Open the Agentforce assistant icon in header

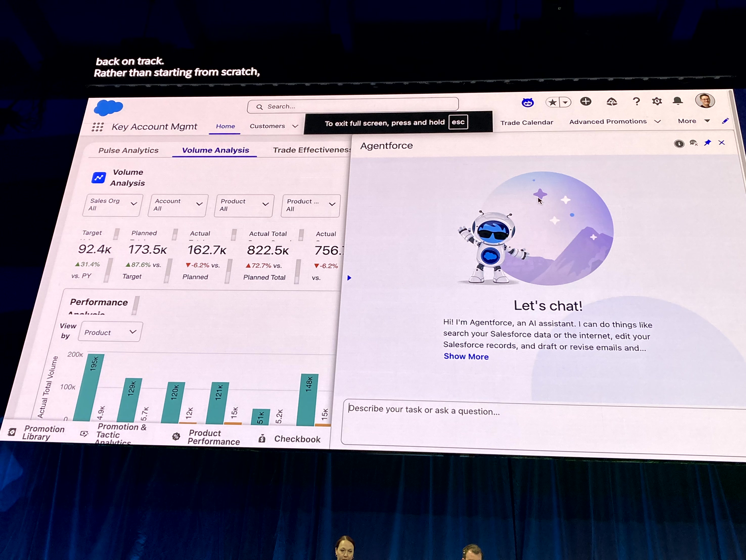coord(528,102)
